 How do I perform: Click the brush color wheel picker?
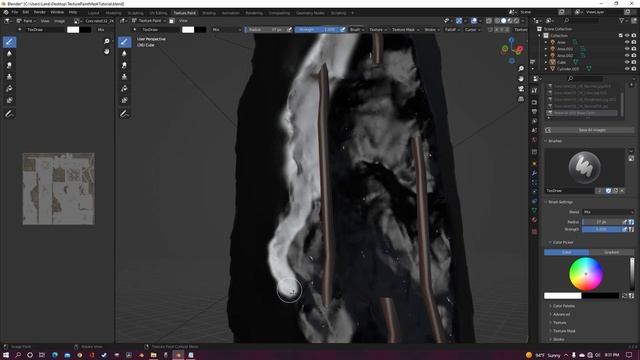click(x=586, y=274)
